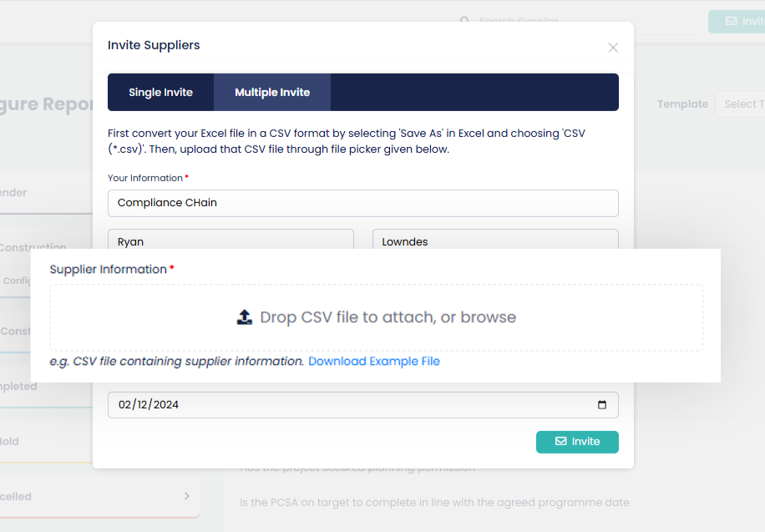Click the search magnifier icon in the header
The height and width of the screenshot is (532, 765).
point(464,19)
